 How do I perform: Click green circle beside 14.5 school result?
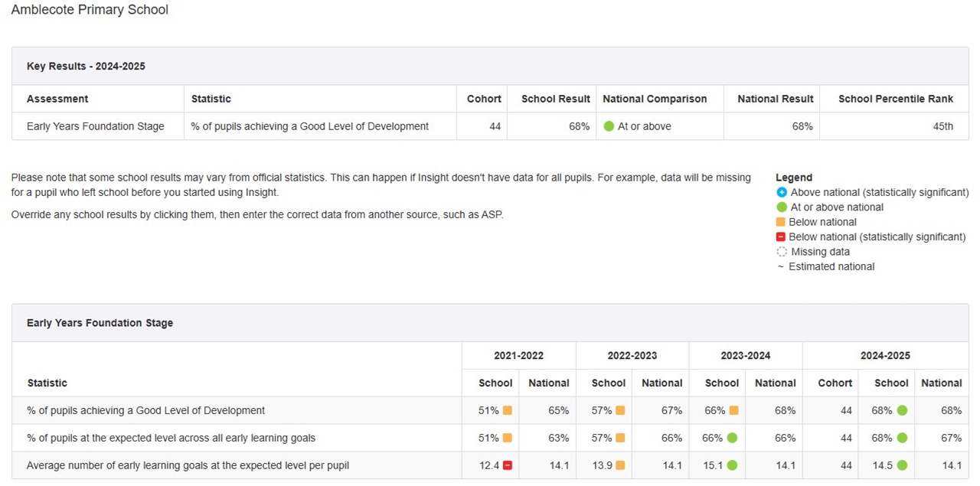pyautogui.click(x=902, y=465)
